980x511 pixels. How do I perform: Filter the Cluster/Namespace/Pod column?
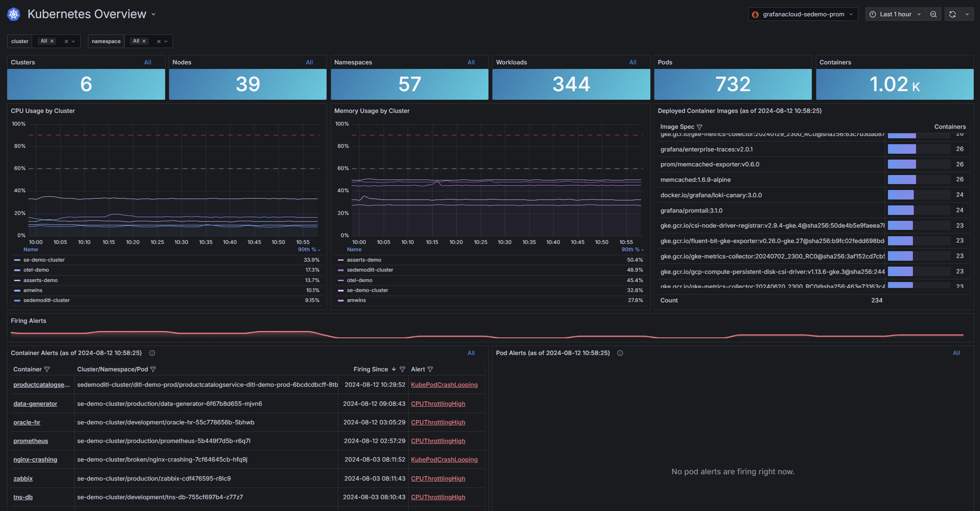pos(153,370)
